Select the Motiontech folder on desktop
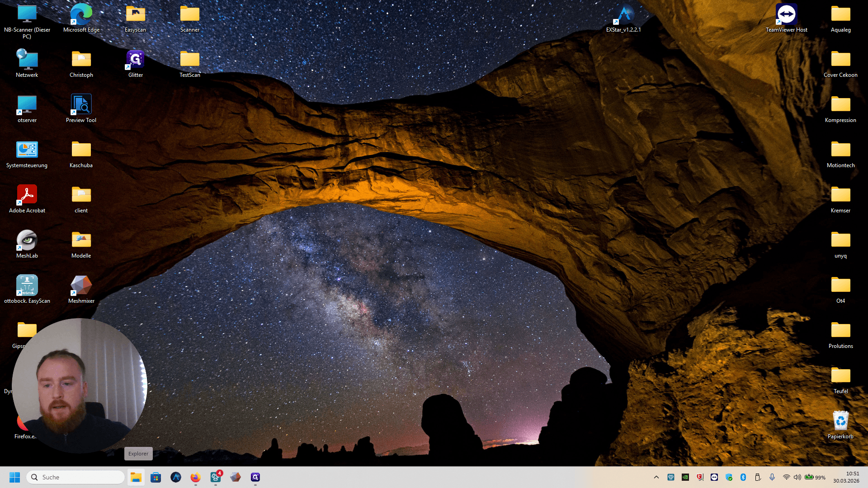Image resolution: width=868 pixels, height=488 pixels. (x=841, y=154)
